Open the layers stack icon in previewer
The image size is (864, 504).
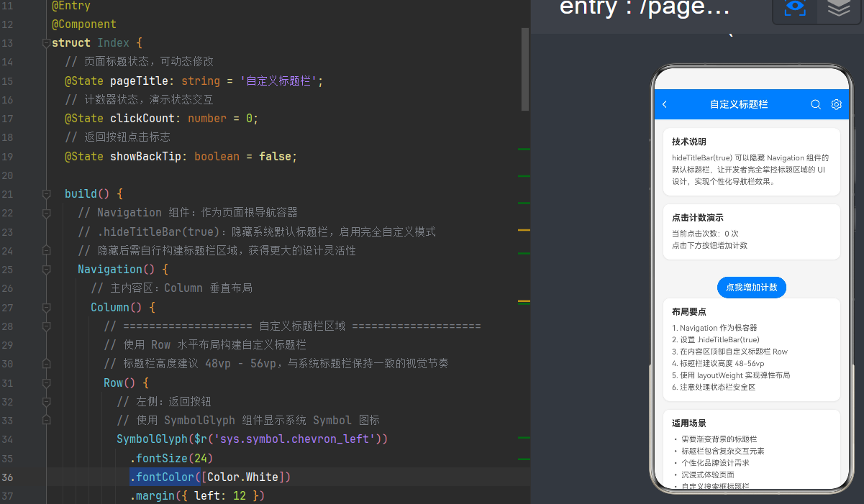click(x=839, y=8)
